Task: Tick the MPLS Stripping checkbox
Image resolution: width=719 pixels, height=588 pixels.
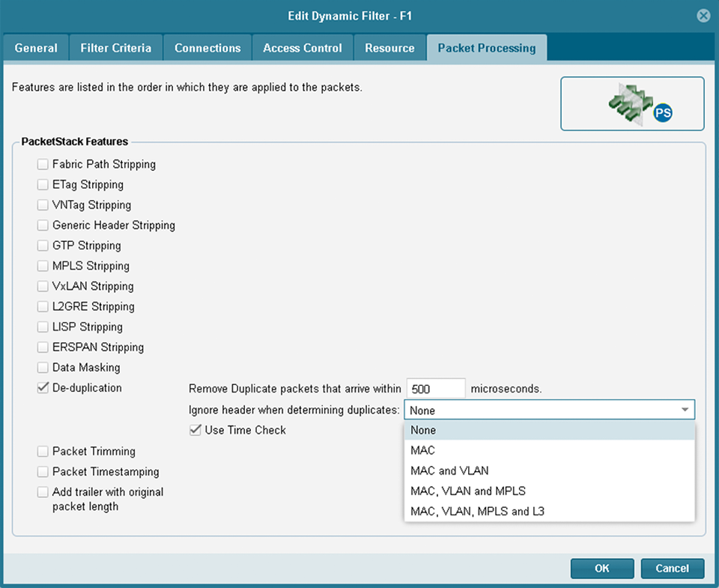Action: (43, 266)
